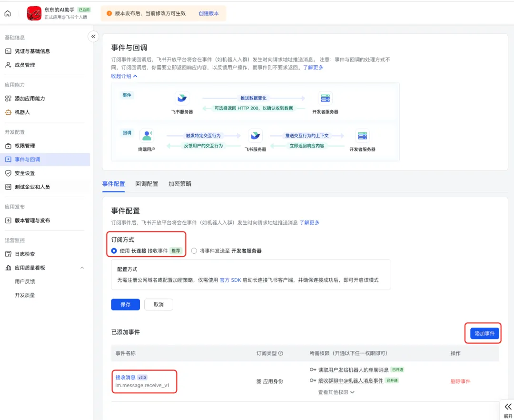Open the 接收消息 event link
This screenshot has height=420, width=514.
pyautogui.click(x=125, y=377)
